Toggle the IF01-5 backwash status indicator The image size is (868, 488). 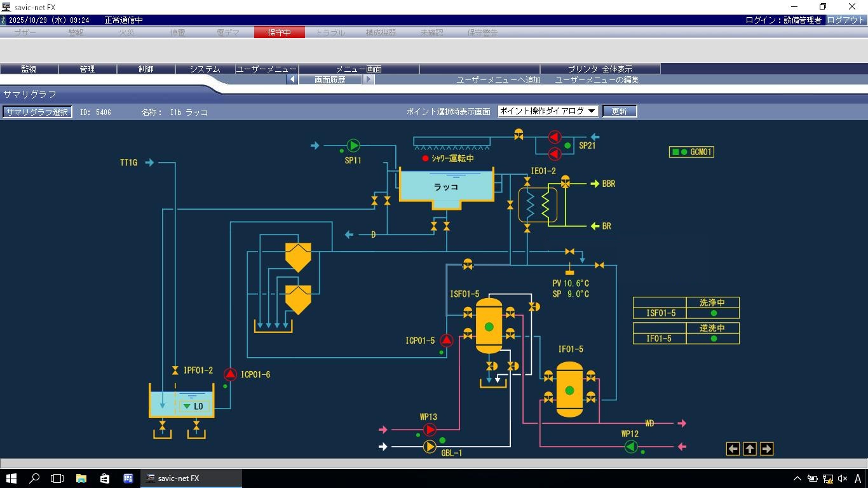click(x=713, y=339)
